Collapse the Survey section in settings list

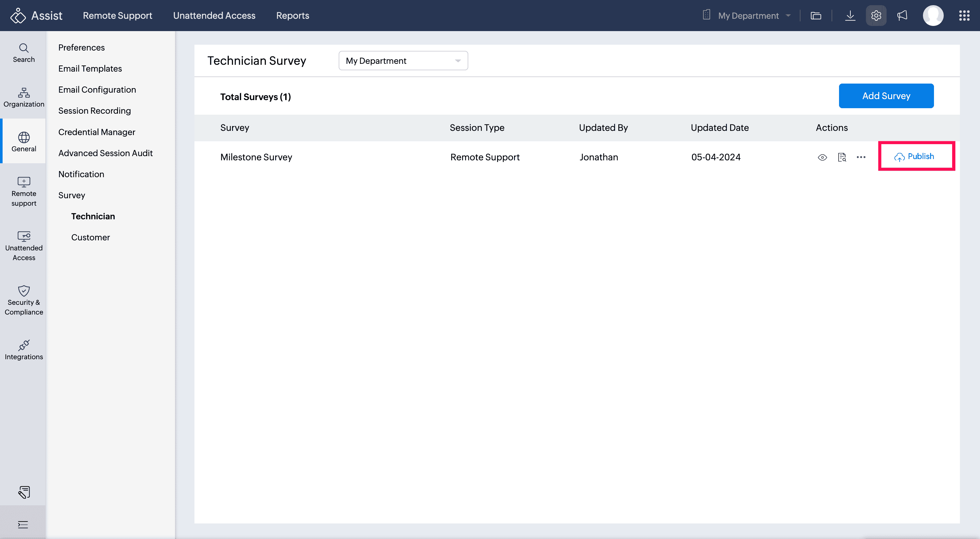72,195
